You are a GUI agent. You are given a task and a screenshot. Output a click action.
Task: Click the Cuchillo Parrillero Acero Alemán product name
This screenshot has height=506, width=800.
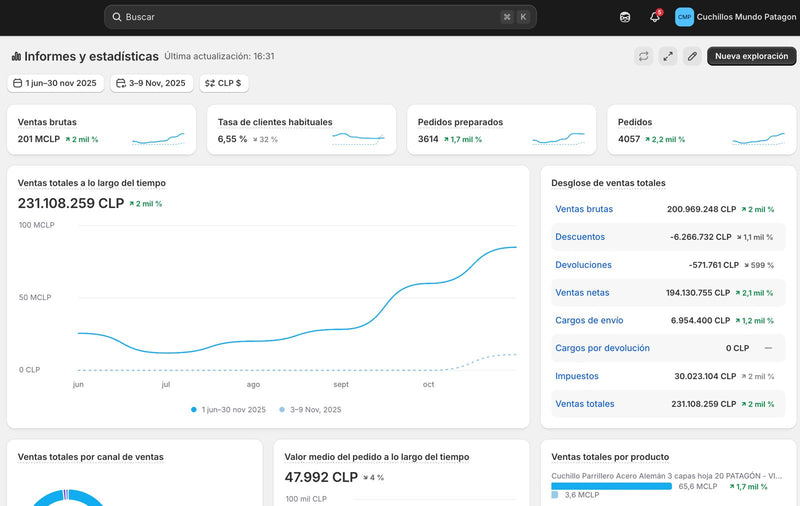(x=666, y=476)
